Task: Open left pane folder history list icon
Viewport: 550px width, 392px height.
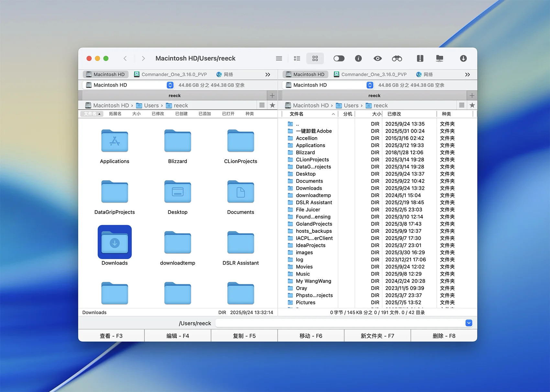Action: (x=262, y=105)
